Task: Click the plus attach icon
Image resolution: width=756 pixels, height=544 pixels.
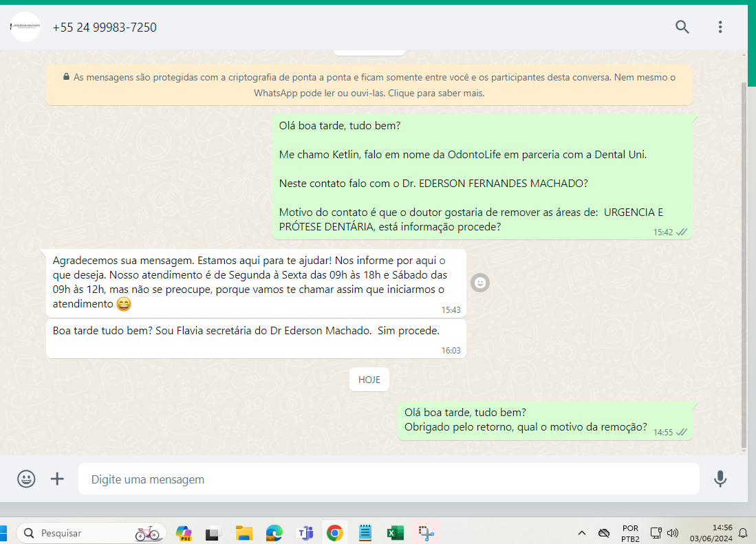Action: click(58, 479)
